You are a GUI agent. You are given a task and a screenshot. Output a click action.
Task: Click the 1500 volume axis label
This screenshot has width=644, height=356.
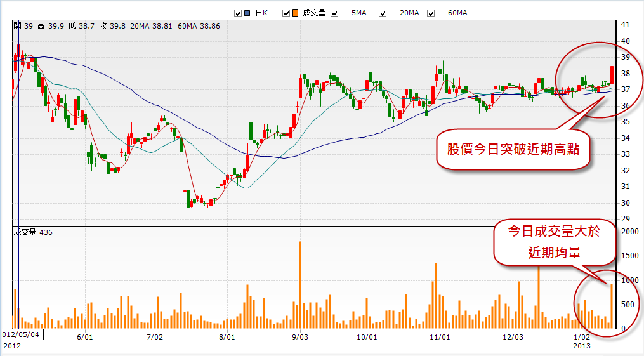point(630,255)
